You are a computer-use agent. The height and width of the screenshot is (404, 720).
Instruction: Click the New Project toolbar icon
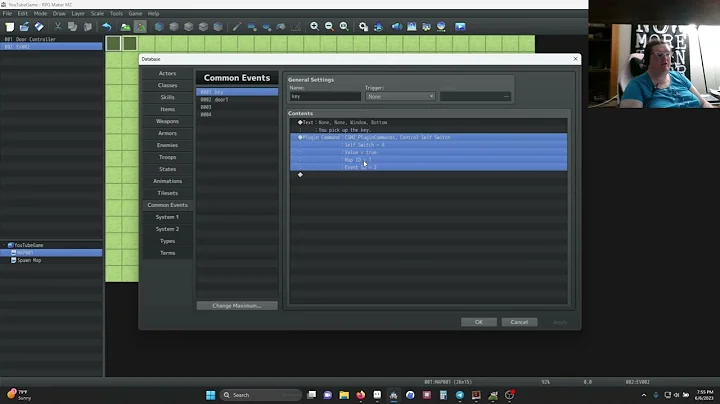pyautogui.click(x=10, y=27)
